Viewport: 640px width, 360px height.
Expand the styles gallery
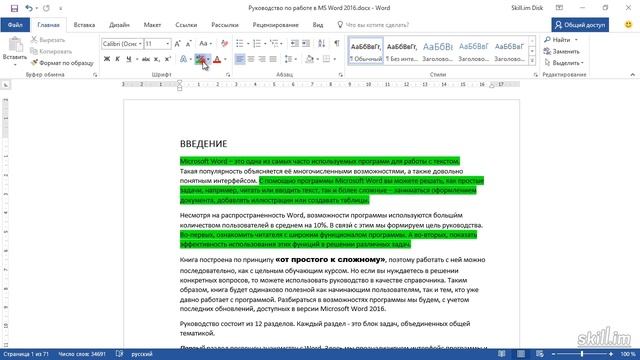click(532, 61)
